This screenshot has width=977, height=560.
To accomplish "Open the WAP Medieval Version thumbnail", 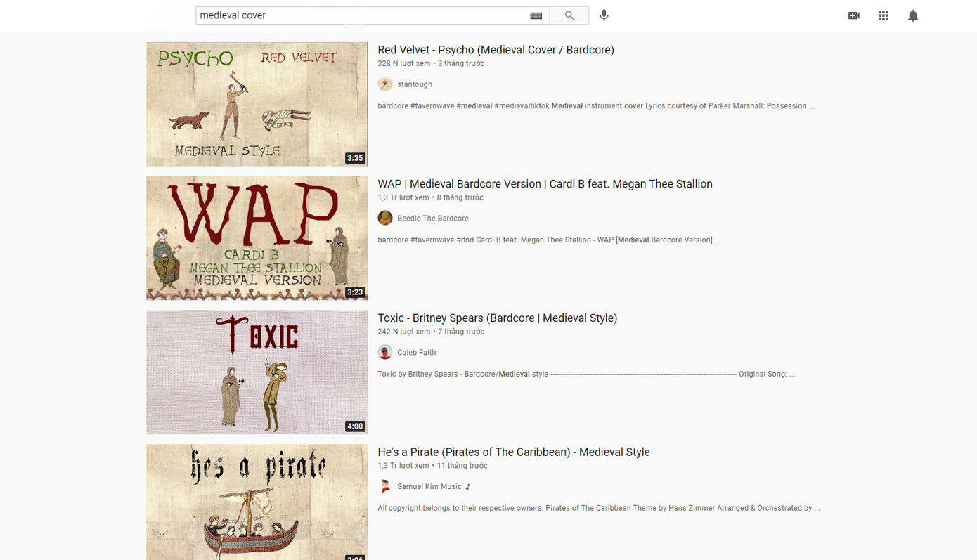I will click(257, 238).
